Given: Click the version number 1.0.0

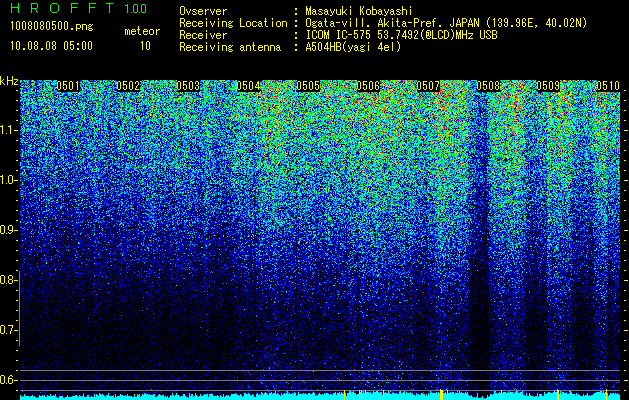Looking at the screenshot, I should point(136,9).
